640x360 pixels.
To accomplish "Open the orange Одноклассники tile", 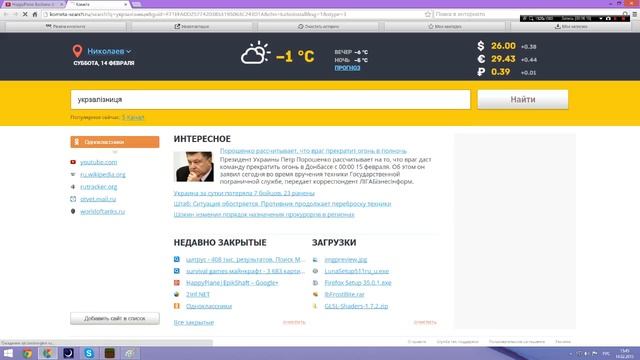I will pyautogui.click(x=115, y=142).
